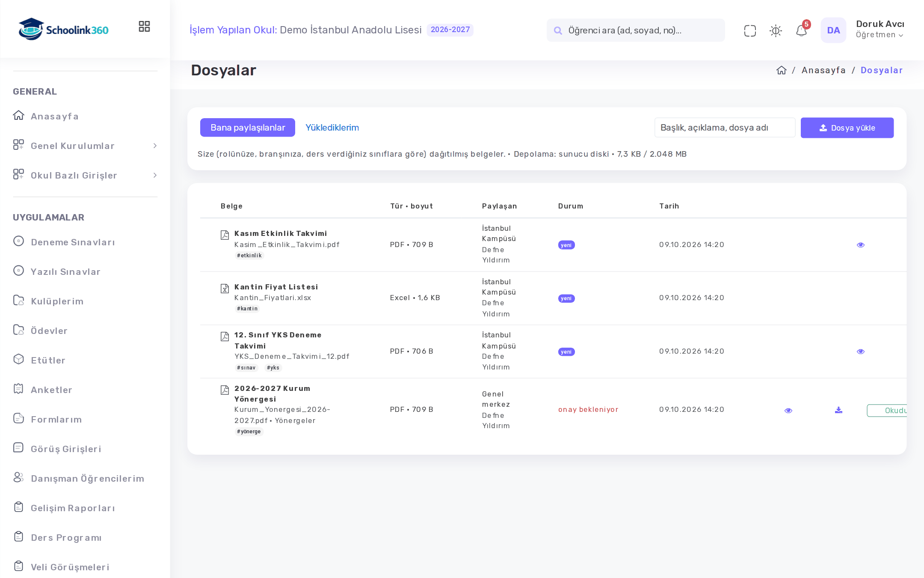Click the #kantin tag
The width and height of the screenshot is (924, 578).
(247, 309)
